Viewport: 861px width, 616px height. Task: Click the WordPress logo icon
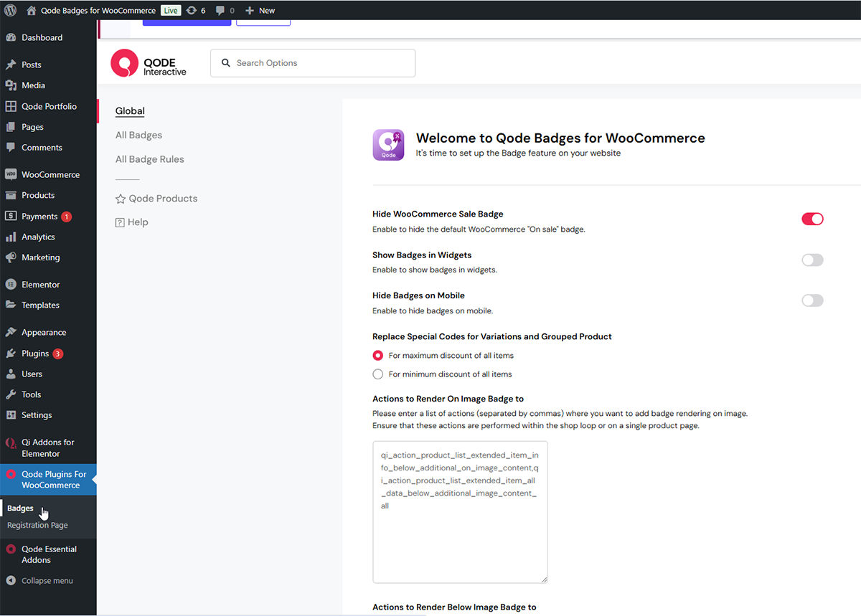tap(10, 10)
